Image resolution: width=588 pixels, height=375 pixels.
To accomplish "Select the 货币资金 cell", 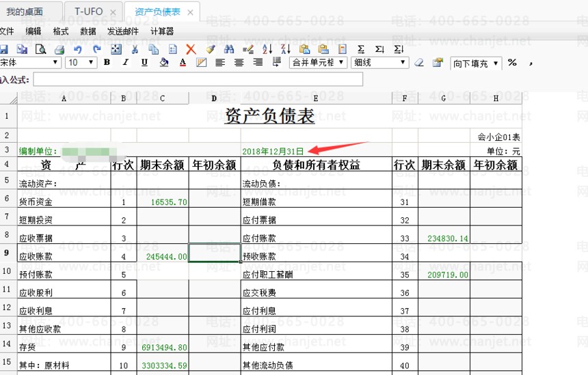I will 64,199.
